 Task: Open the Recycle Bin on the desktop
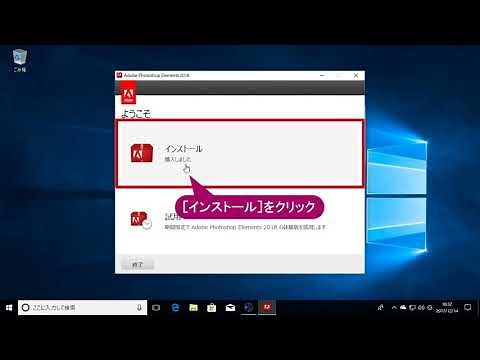tap(20, 61)
